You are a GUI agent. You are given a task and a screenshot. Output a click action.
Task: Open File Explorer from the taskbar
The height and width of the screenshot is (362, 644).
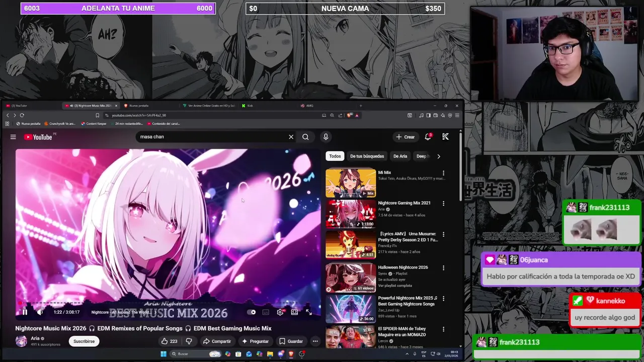pos(270,354)
